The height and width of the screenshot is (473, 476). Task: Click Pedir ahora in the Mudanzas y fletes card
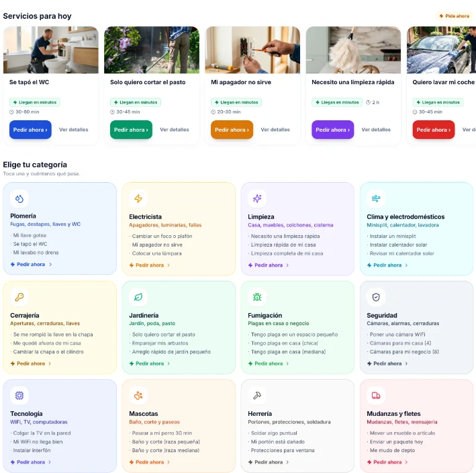[x=387, y=462]
